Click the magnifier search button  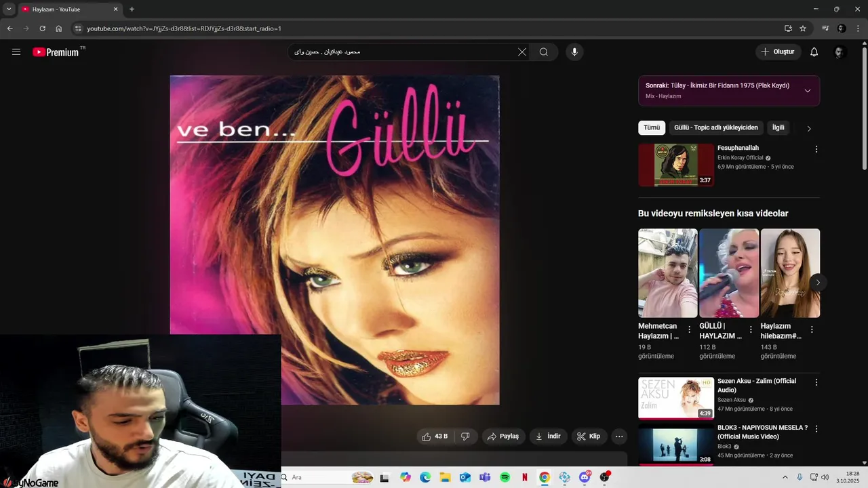point(544,52)
